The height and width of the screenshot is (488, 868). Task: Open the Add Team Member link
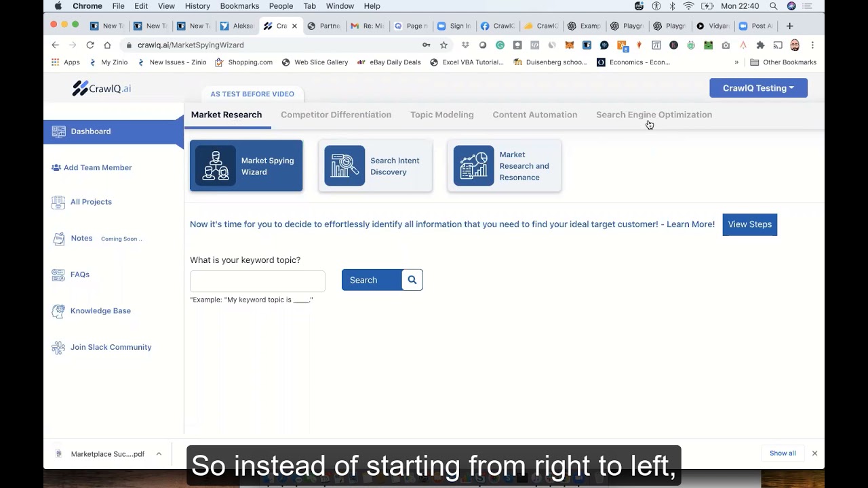pyautogui.click(x=98, y=167)
